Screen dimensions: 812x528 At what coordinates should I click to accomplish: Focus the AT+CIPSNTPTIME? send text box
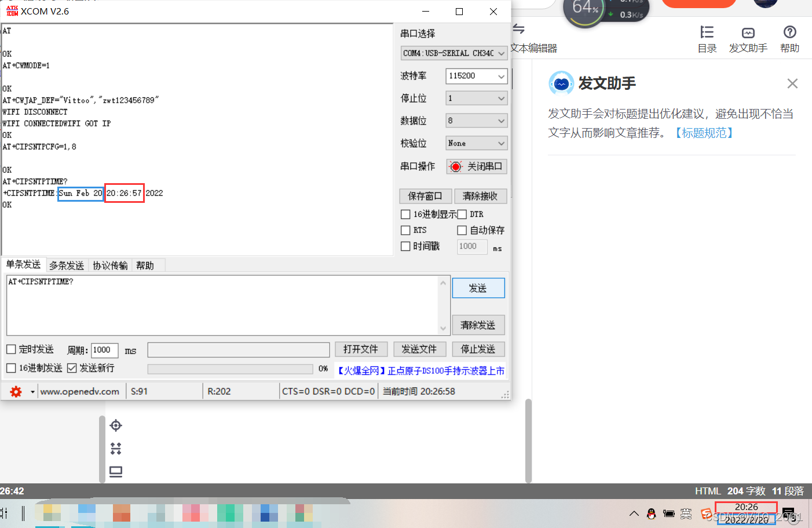223,305
